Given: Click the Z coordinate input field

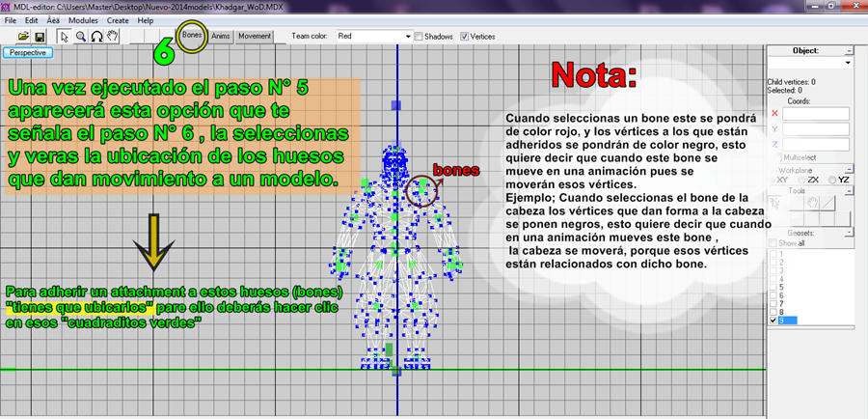Looking at the screenshot, I should point(815,144).
